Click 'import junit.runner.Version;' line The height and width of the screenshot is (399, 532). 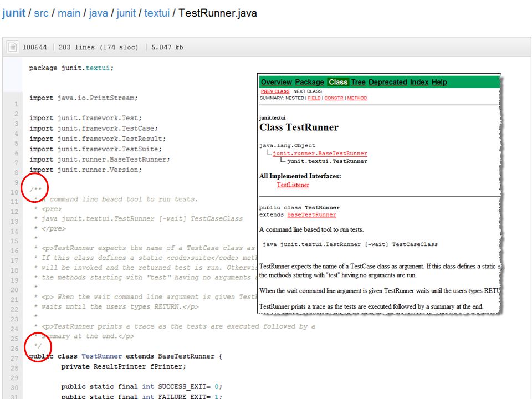tap(85, 170)
